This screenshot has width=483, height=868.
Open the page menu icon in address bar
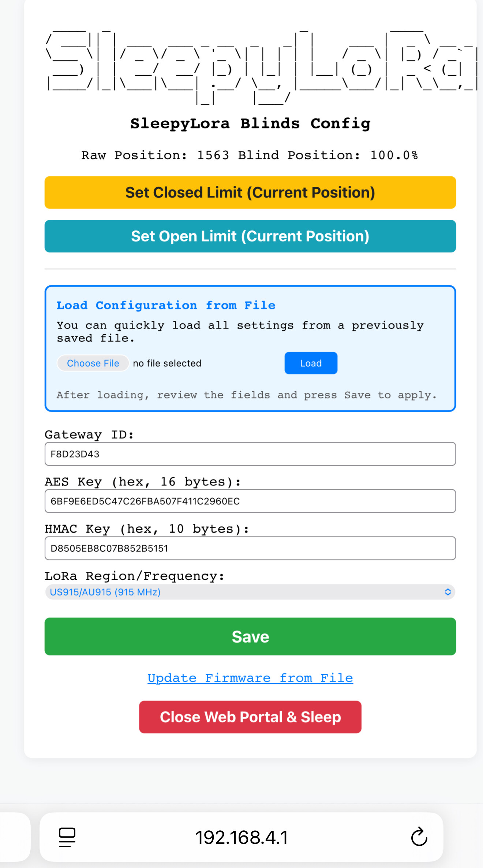67,837
